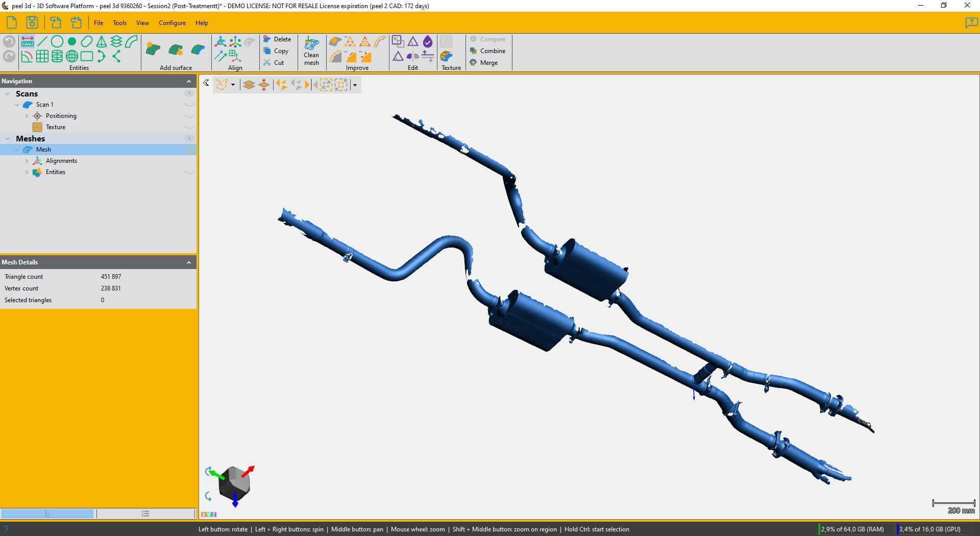Open the Configure menu

pos(172,23)
